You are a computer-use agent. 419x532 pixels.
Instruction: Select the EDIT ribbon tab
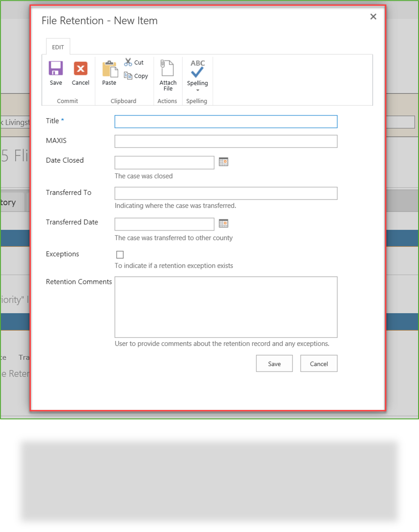point(58,47)
